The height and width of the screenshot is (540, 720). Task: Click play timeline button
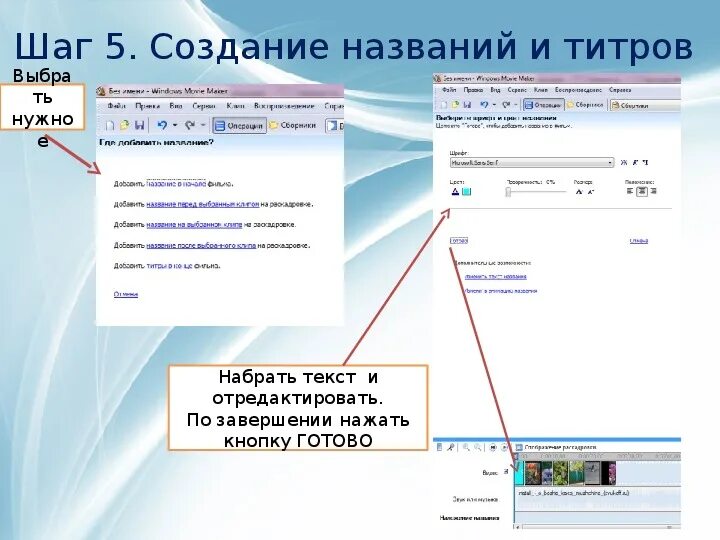coord(504,447)
